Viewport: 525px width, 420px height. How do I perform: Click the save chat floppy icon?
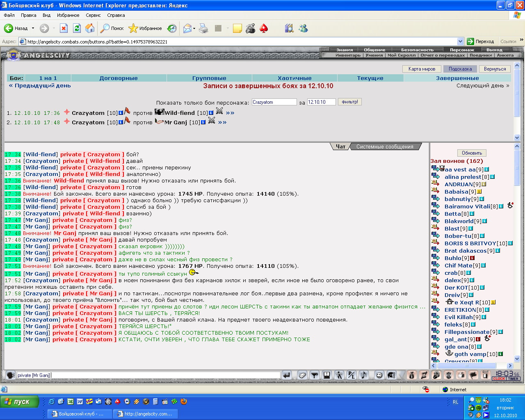327,375
